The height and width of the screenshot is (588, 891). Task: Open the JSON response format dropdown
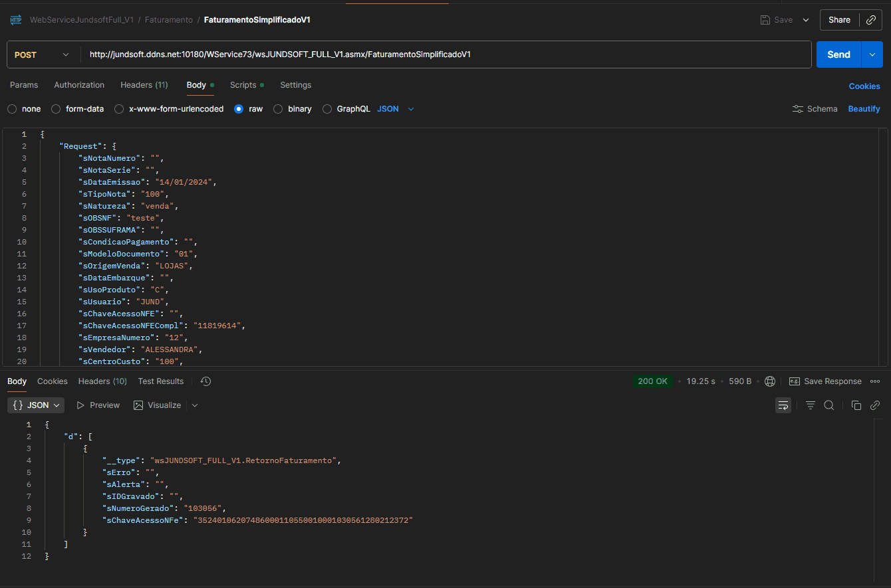pos(37,405)
